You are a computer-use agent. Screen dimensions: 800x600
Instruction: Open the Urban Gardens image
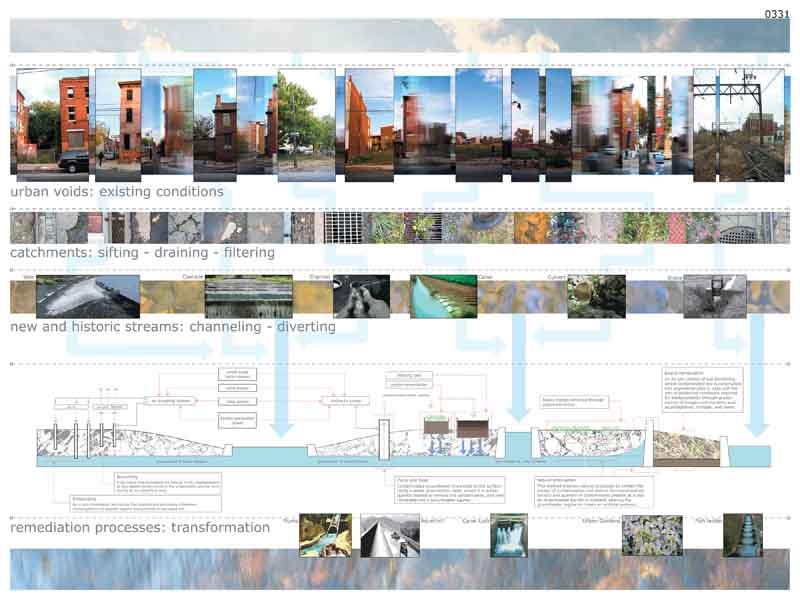point(652,535)
